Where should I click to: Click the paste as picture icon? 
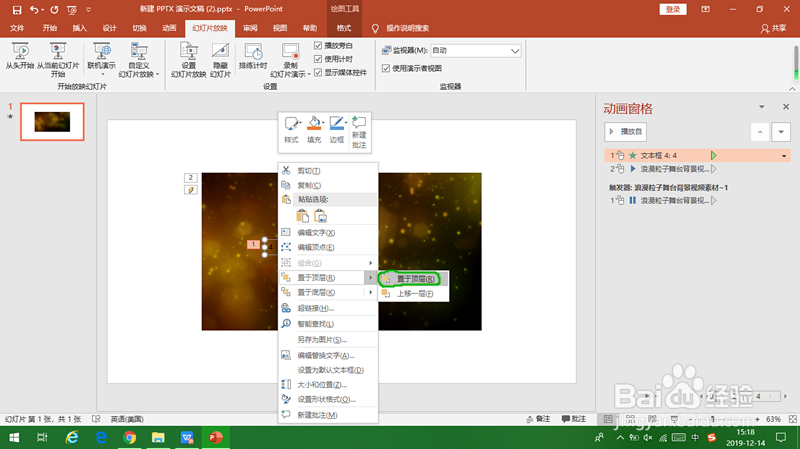click(320, 216)
